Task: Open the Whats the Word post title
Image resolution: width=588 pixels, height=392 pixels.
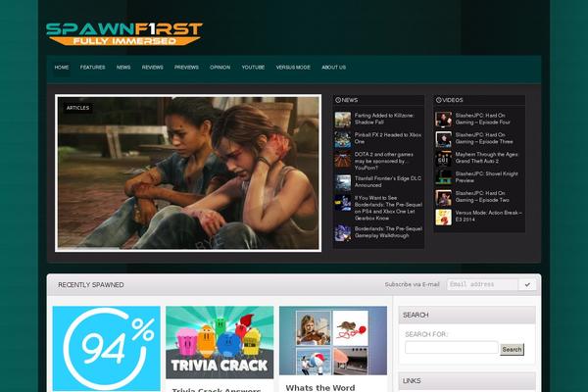Action: tap(320, 387)
